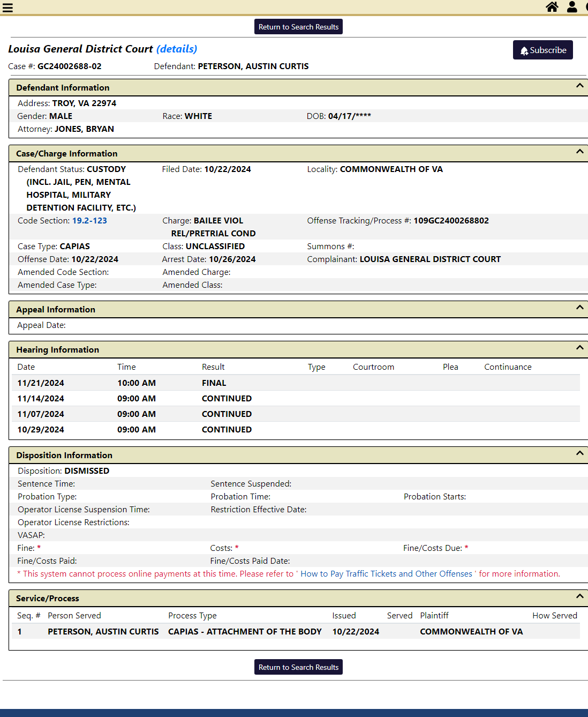Select process type CAPIAS - ATTACHMENT OF THE BODY
The height and width of the screenshot is (717, 588).
click(245, 632)
